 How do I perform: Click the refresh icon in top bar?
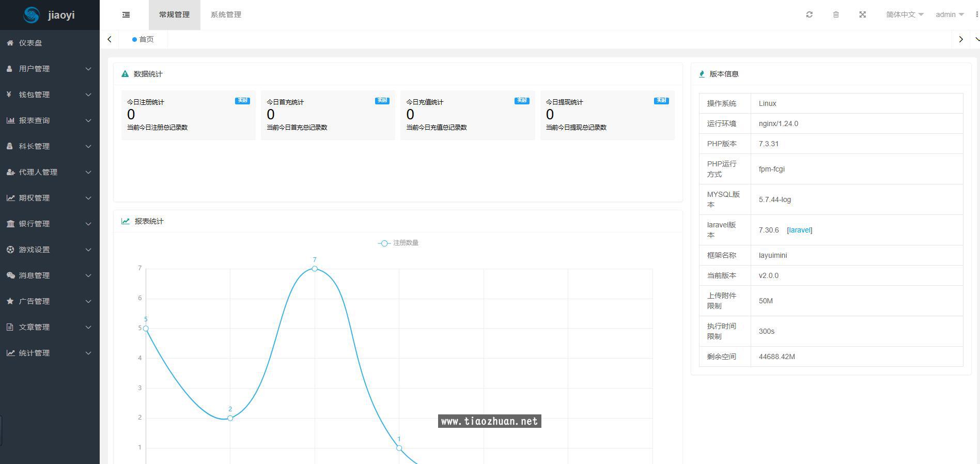coord(810,14)
